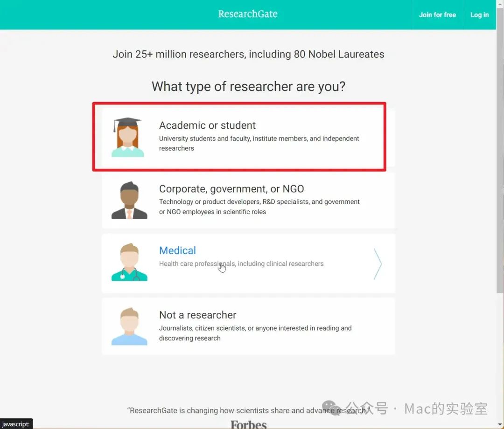Click the Join for free button

click(437, 15)
